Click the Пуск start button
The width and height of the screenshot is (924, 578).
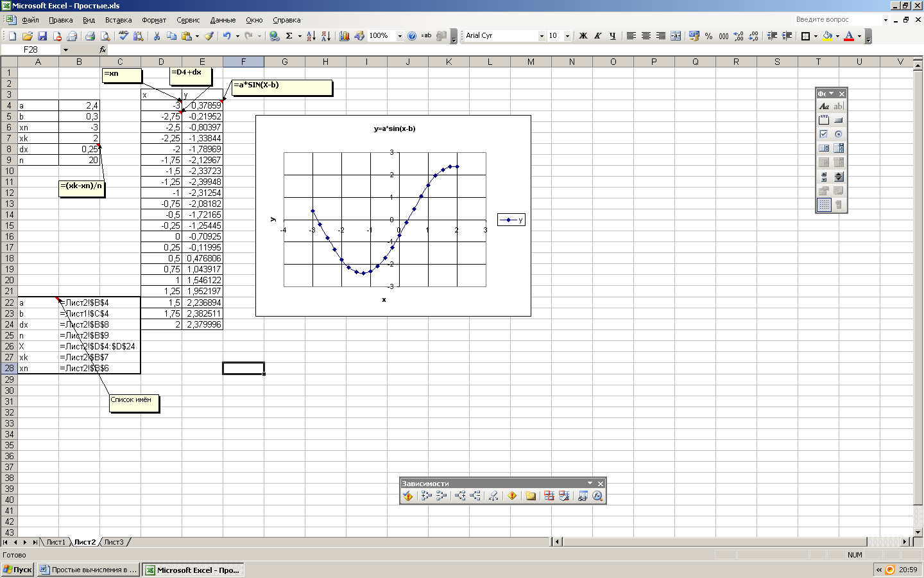click(x=17, y=570)
